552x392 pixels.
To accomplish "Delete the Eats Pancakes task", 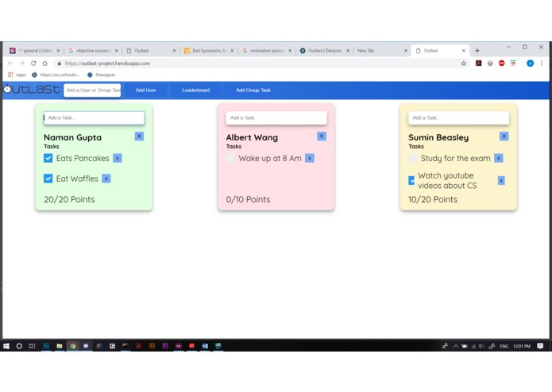I will pos(118,158).
